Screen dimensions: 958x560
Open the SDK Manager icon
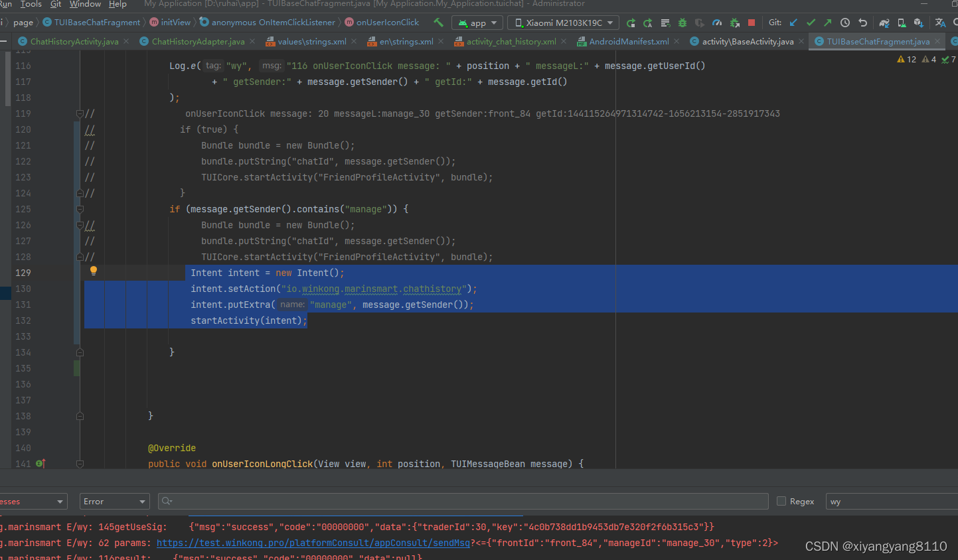[x=919, y=23]
